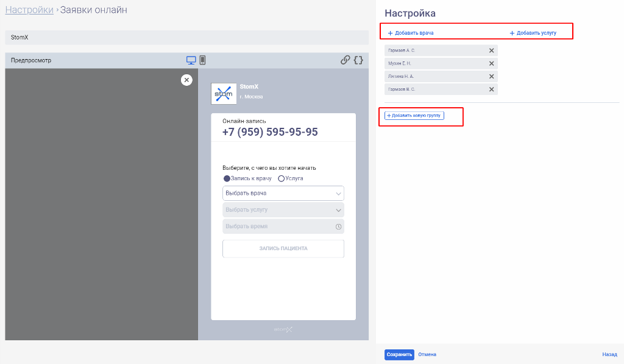The width and height of the screenshot is (624, 364).
Task: Expand the Выбрать услугу dropdown
Action: (283, 210)
